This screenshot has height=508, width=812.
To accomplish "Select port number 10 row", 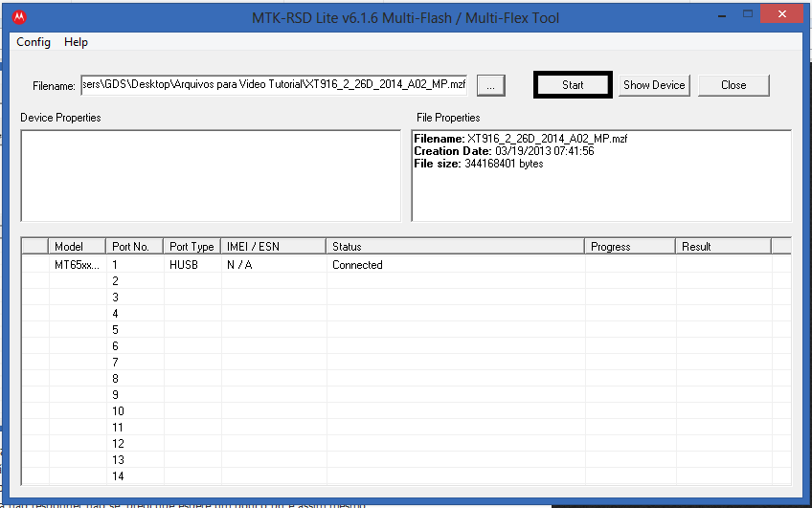I will (x=406, y=411).
